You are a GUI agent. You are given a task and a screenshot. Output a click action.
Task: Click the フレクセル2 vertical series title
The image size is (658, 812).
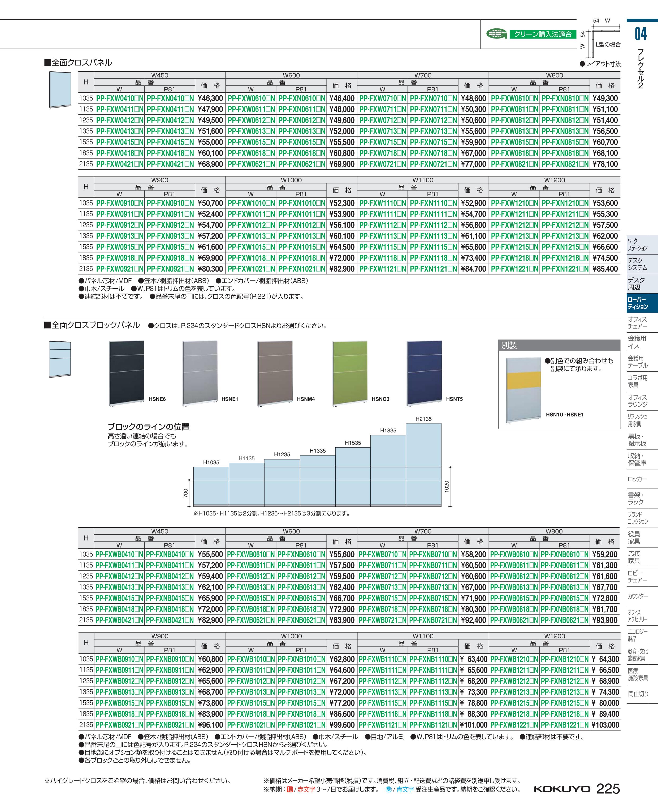(641, 69)
